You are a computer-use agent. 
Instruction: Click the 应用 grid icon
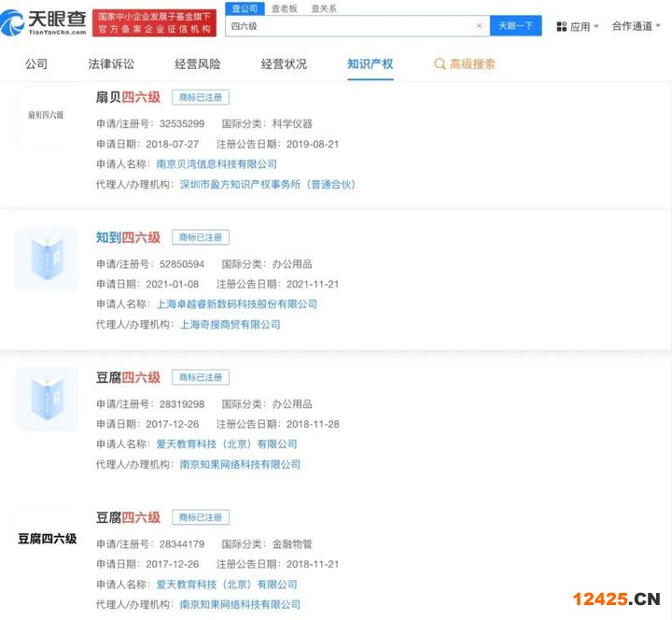(561, 26)
